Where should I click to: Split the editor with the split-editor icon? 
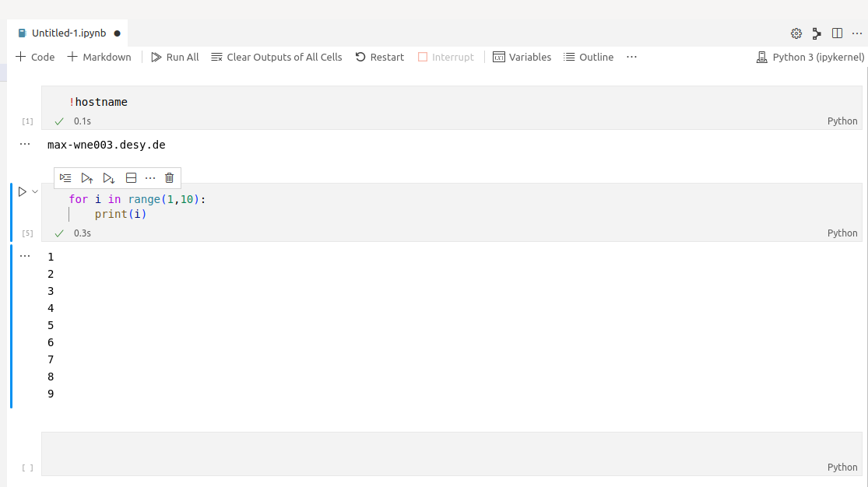click(837, 33)
